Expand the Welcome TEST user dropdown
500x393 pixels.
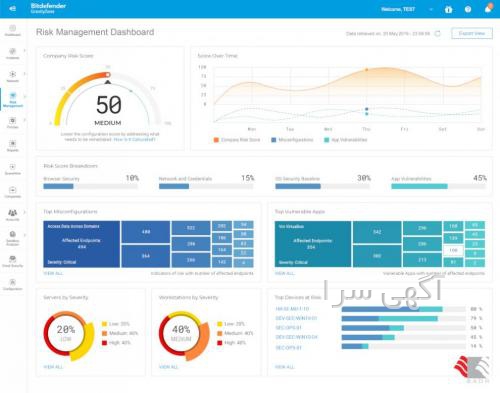pyautogui.click(x=431, y=9)
